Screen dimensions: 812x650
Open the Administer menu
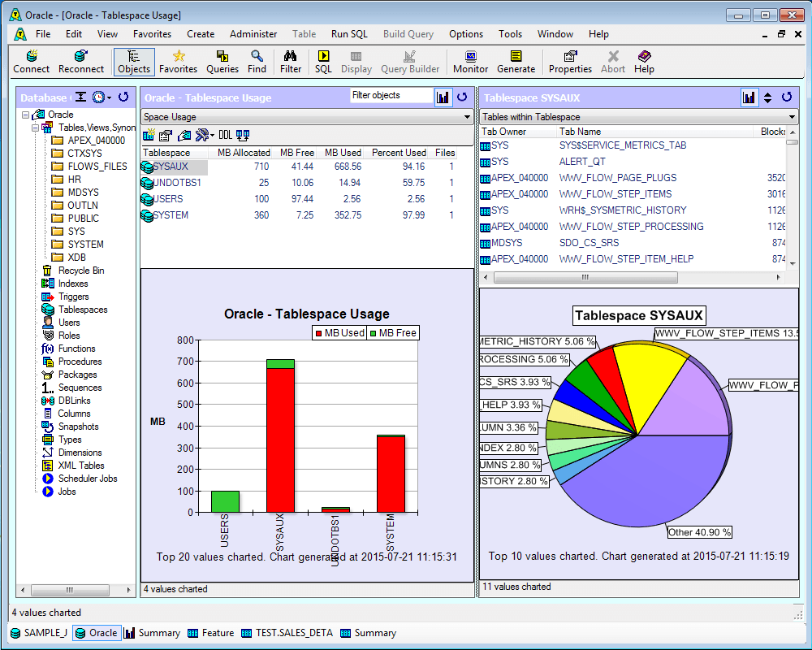point(253,34)
